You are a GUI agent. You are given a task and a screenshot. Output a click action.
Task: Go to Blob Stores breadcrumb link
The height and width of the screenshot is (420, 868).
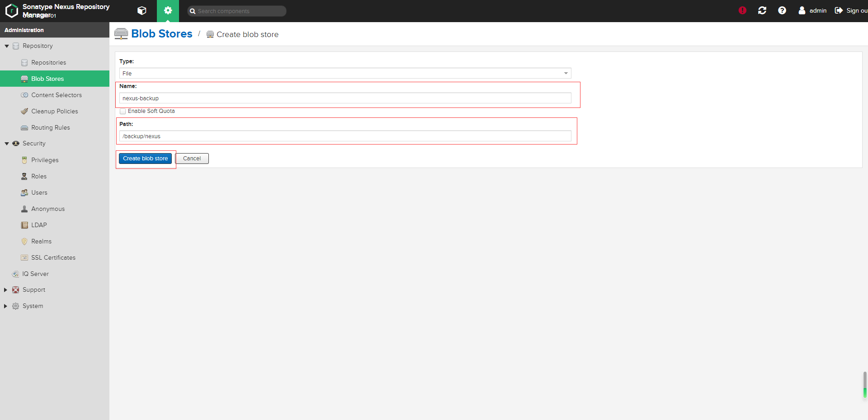point(162,34)
